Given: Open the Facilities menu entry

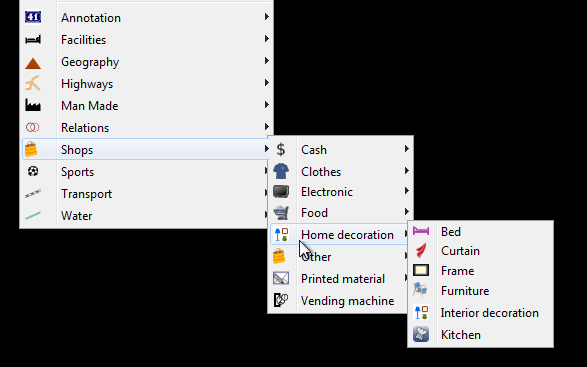Looking at the screenshot, I should coord(146,40).
